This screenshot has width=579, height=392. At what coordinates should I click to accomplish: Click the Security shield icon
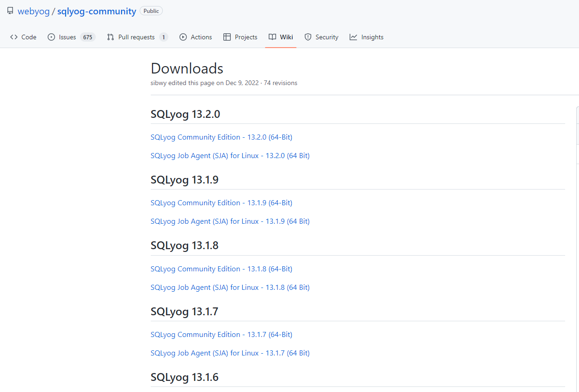point(308,37)
